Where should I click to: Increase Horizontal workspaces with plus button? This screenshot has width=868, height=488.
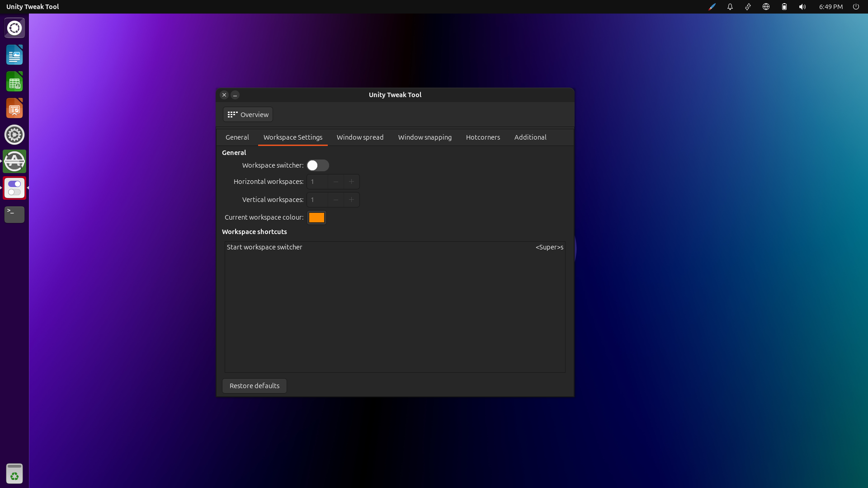pos(351,182)
